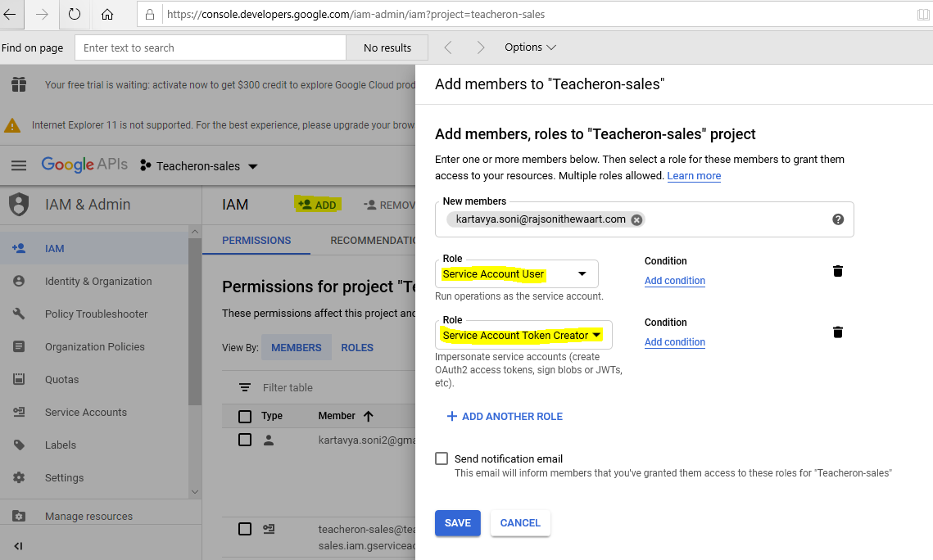
Task: Click the sidebar vertical scrollbar thumb
Action: 195,321
